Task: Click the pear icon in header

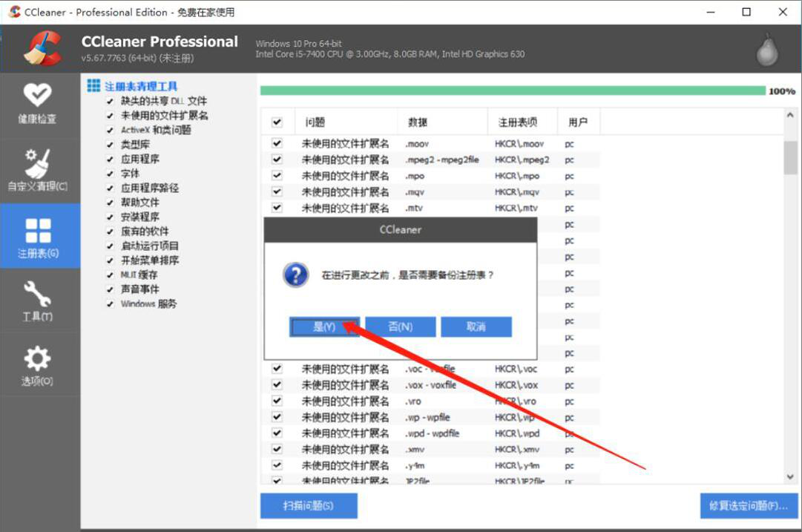Action: (766, 50)
